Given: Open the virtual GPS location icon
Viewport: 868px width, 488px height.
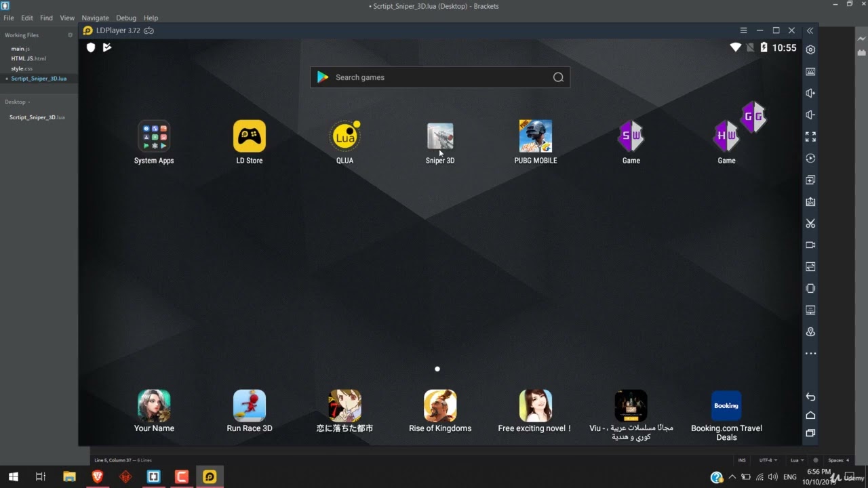Looking at the screenshot, I should (810, 331).
